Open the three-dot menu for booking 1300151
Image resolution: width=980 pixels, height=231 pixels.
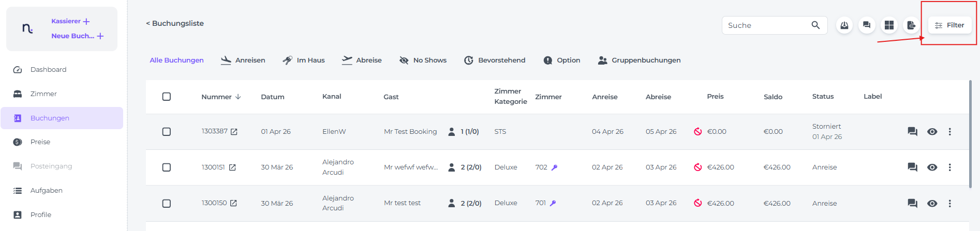[x=949, y=167]
